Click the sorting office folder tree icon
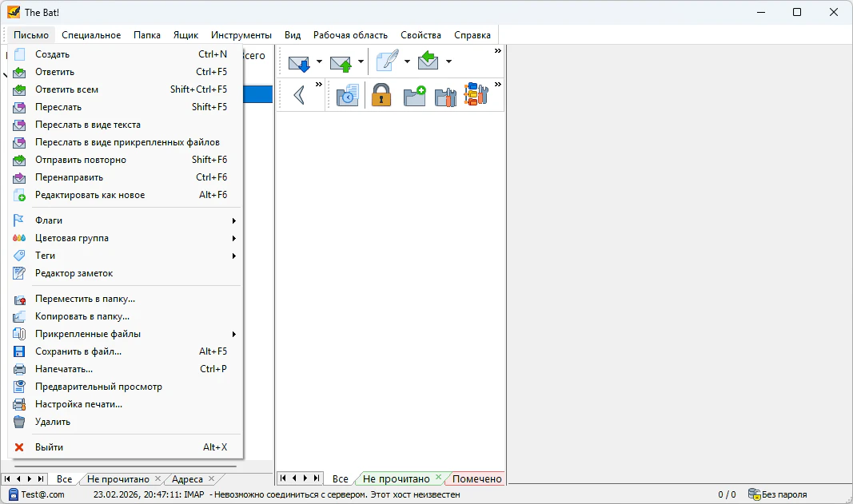Image resolution: width=853 pixels, height=504 pixels. click(476, 96)
